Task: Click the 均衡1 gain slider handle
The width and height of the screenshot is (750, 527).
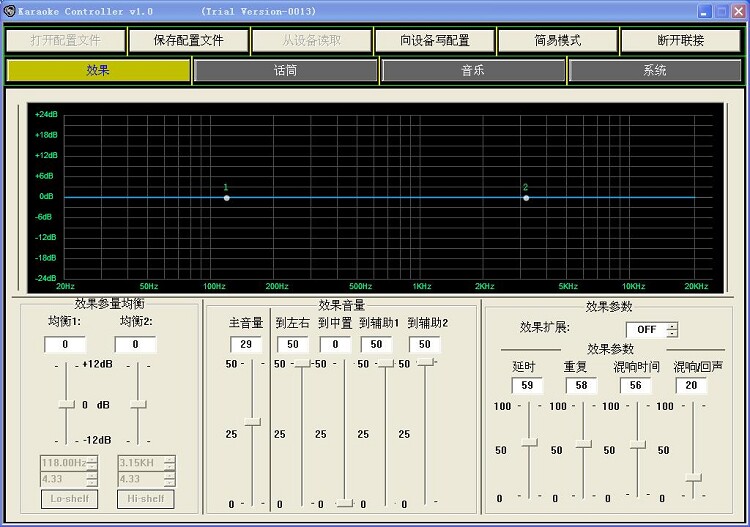Action: (x=66, y=405)
